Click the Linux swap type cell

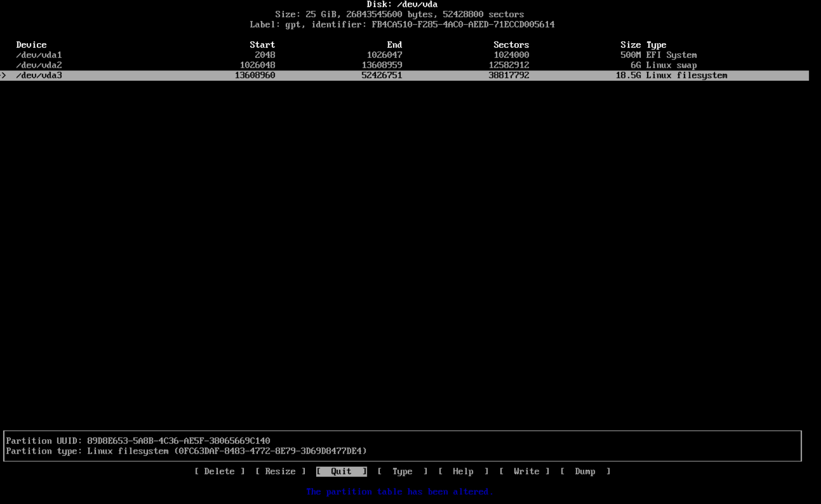coord(671,66)
